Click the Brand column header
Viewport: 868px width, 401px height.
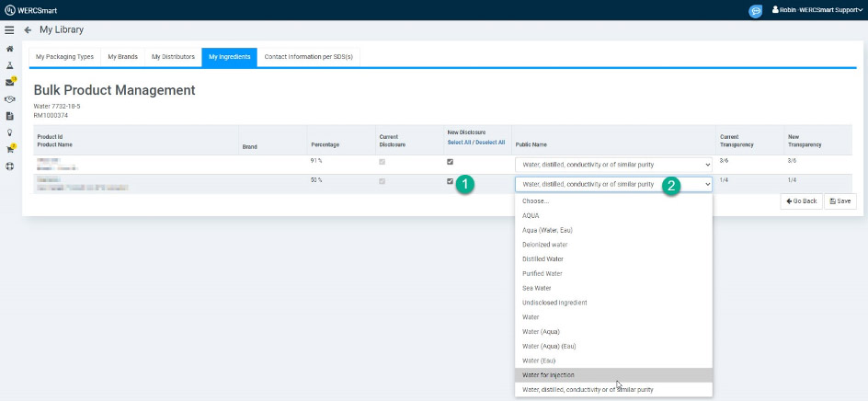pyautogui.click(x=249, y=147)
